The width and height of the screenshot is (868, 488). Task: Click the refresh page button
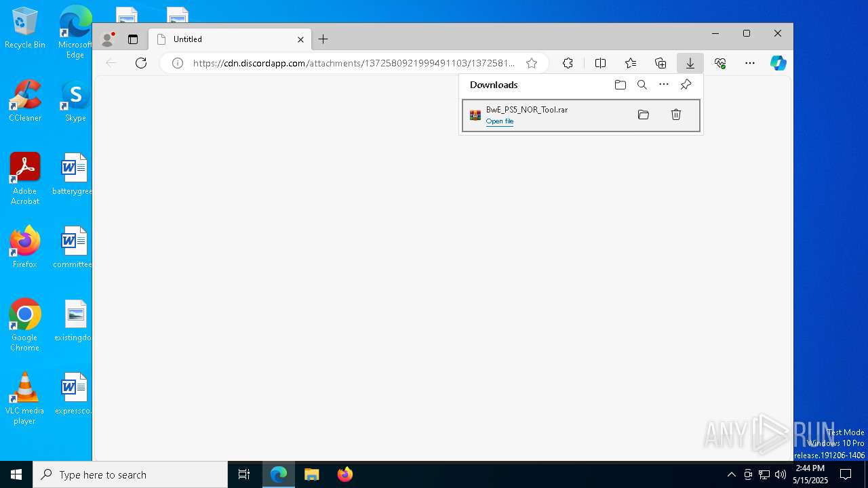tap(141, 63)
